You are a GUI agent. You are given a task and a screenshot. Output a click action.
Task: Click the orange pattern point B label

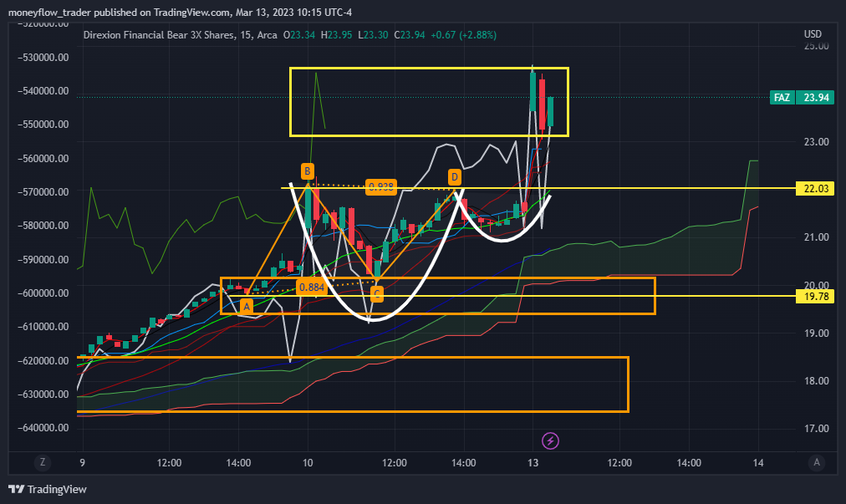[x=308, y=171]
